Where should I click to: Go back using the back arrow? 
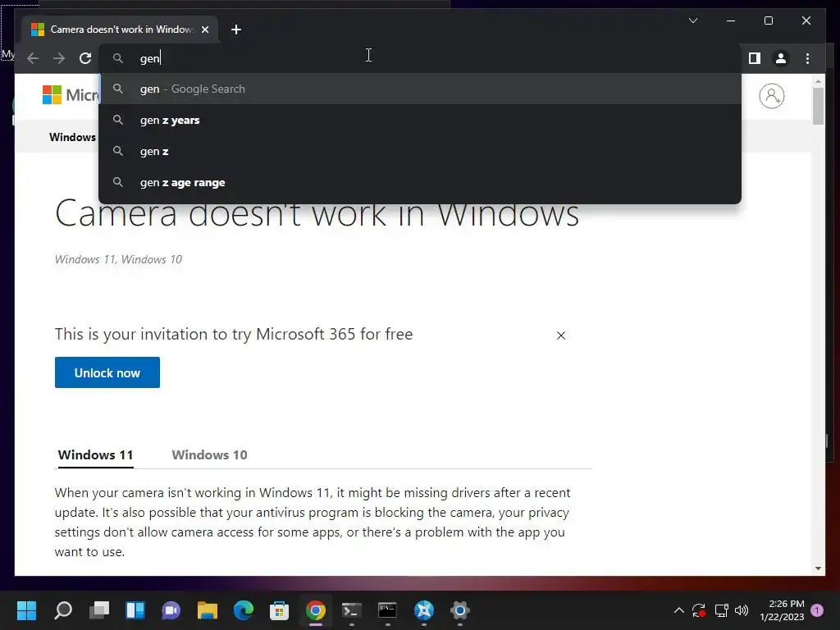33,58
